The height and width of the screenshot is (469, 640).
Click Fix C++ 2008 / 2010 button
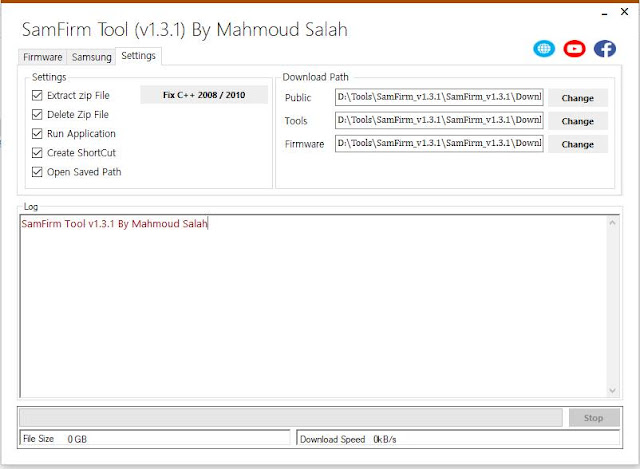tap(204, 95)
